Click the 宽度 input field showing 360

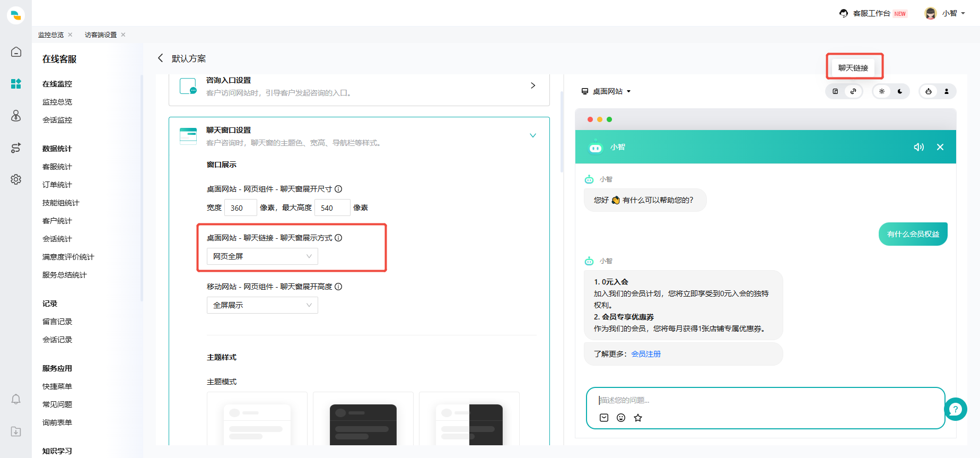(x=241, y=208)
